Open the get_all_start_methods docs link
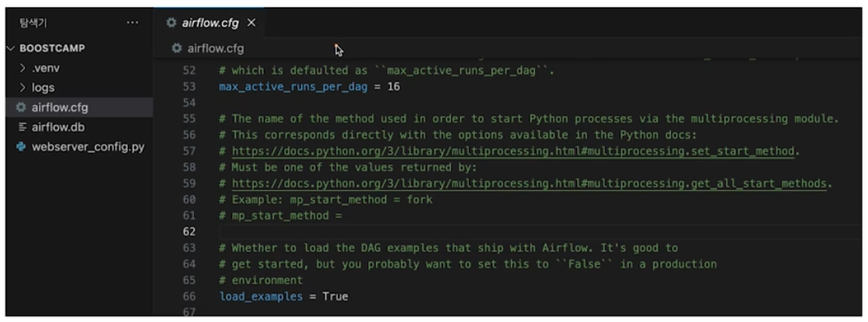 [528, 183]
